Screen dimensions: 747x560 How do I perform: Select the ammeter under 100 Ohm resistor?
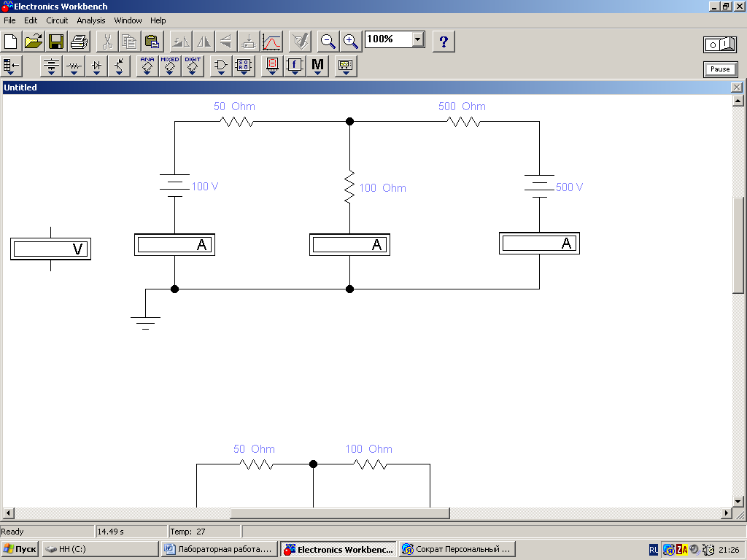[349, 245]
